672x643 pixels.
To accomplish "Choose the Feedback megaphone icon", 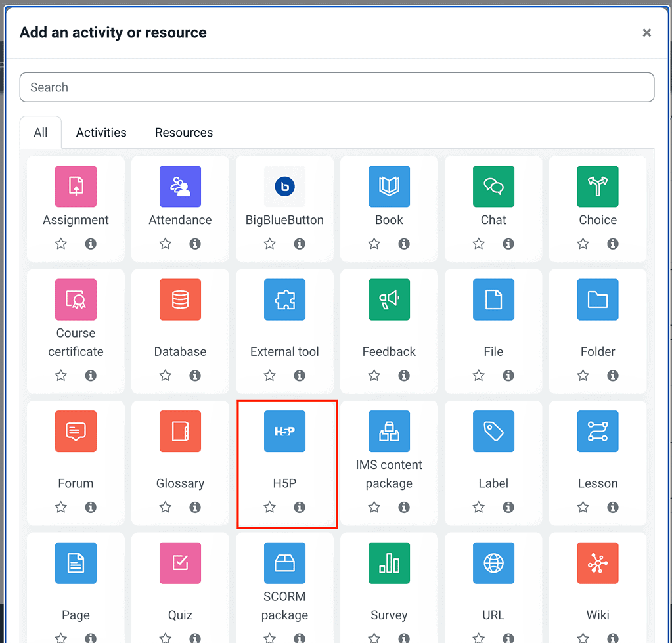I will (389, 299).
